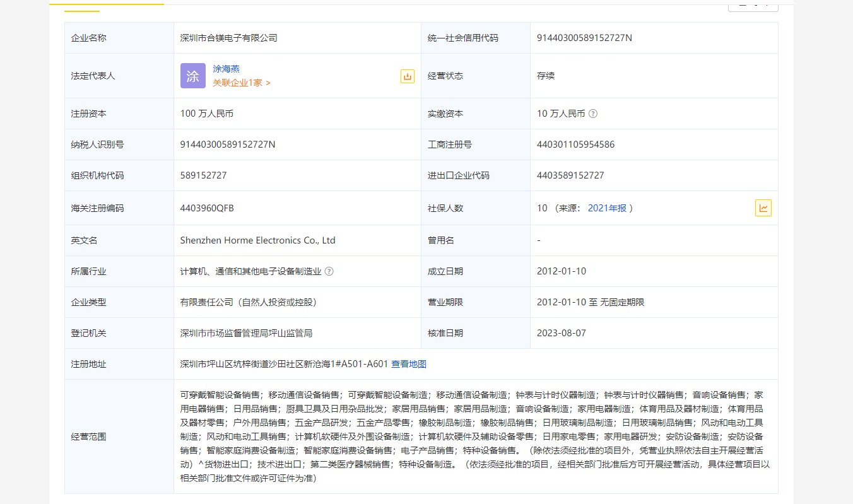Click paid-in capital 10 万人民币
853x504 pixels.
pyautogui.click(x=561, y=114)
